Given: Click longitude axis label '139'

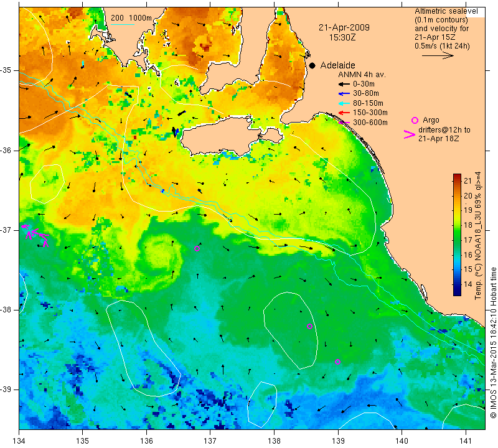Looking at the screenshot, I should click(x=338, y=441).
